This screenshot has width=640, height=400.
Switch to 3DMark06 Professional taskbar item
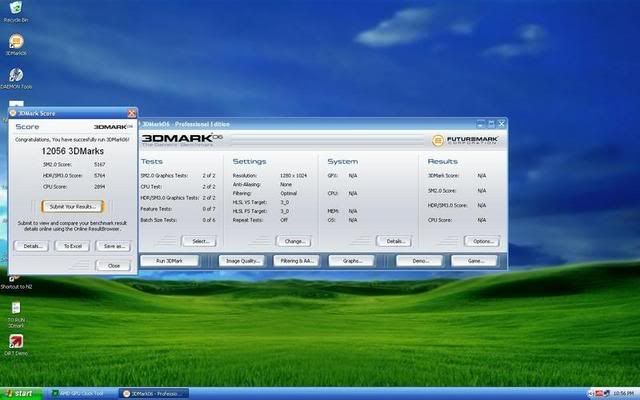pyautogui.click(x=154, y=393)
